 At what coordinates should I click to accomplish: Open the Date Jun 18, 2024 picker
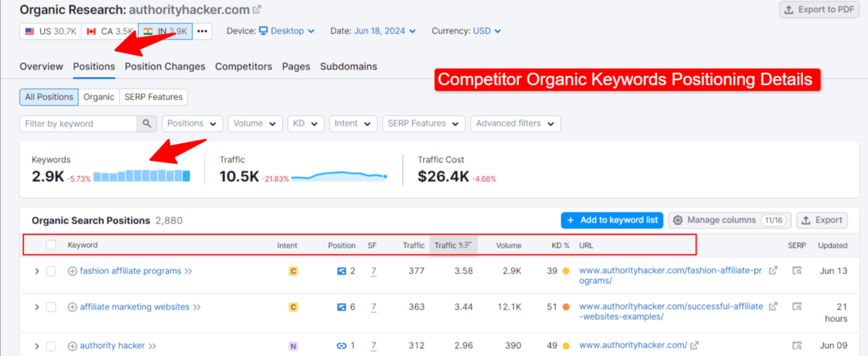click(385, 31)
